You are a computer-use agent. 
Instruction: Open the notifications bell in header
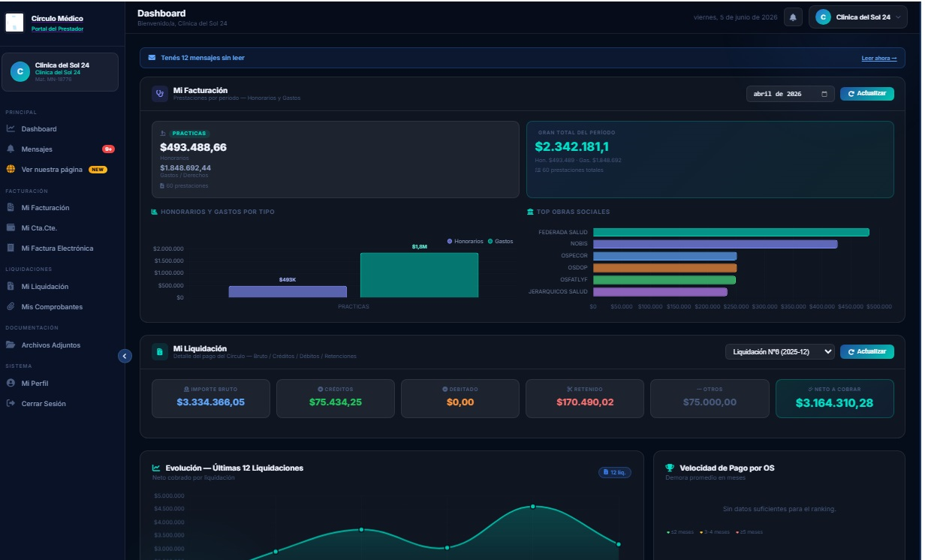[793, 17]
